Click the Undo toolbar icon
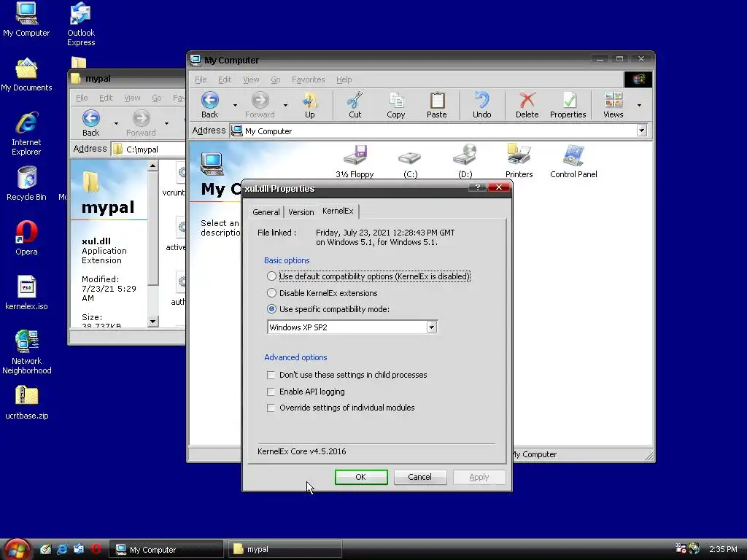The height and width of the screenshot is (560, 747). coord(481,105)
